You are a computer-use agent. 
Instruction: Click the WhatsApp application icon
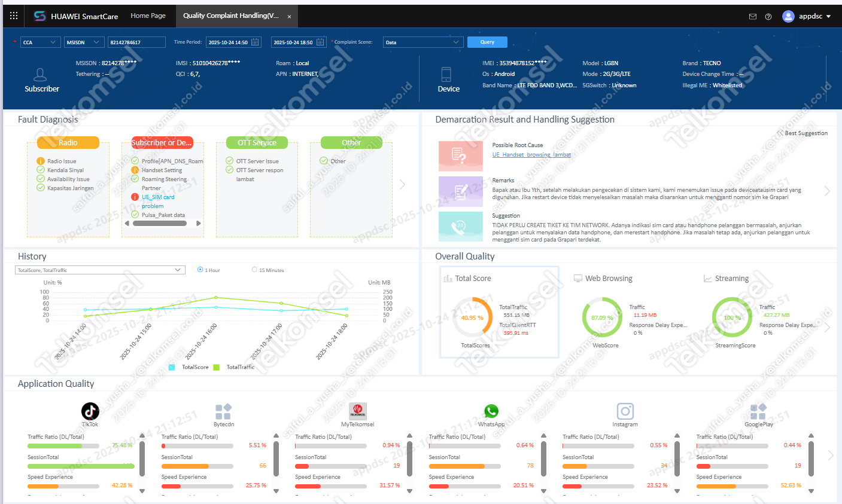(491, 411)
